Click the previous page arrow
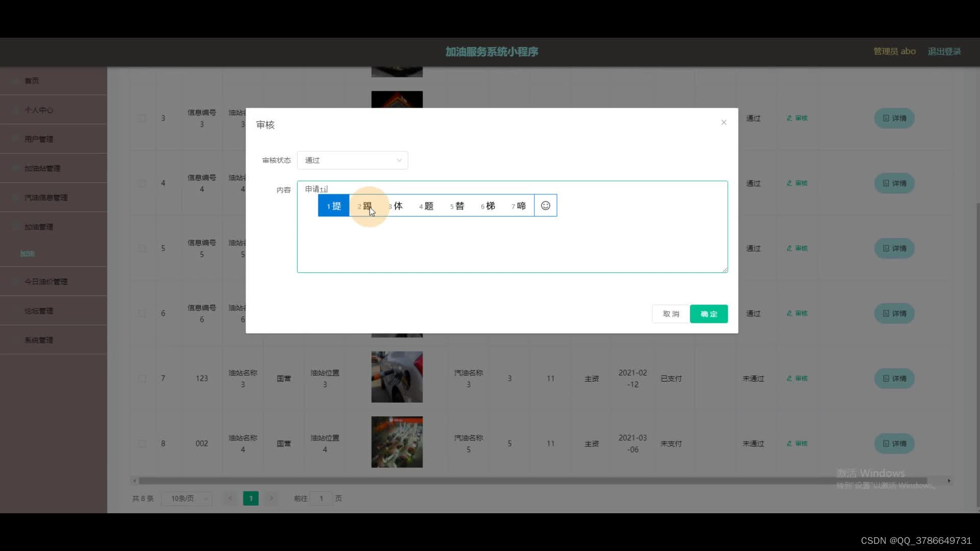Screen dimensions: 980x551 230,498
